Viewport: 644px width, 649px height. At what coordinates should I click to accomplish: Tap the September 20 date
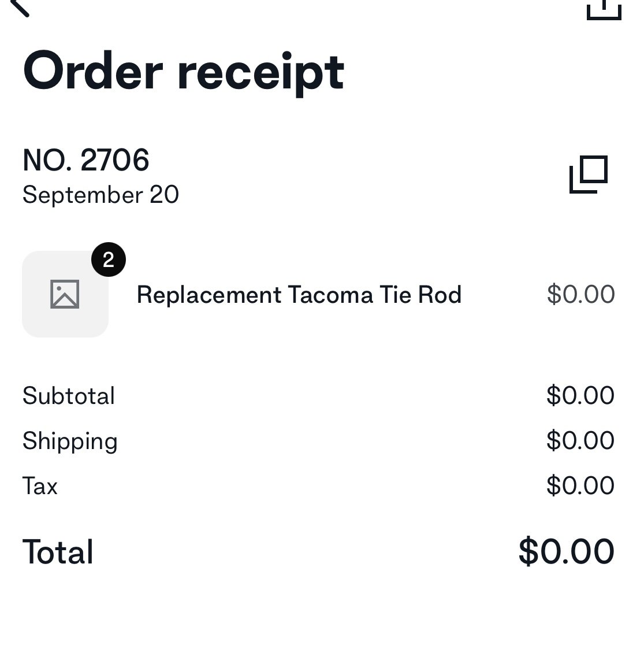[100, 195]
